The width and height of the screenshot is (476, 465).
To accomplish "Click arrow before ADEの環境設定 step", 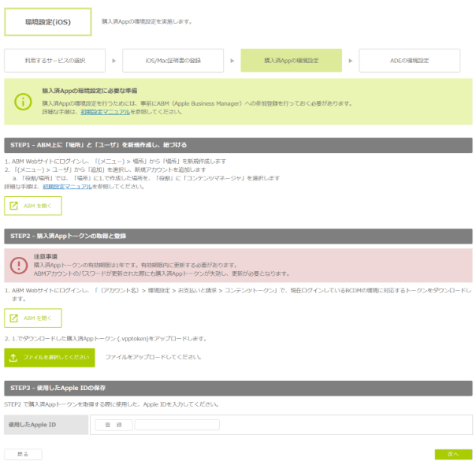I will (350, 60).
